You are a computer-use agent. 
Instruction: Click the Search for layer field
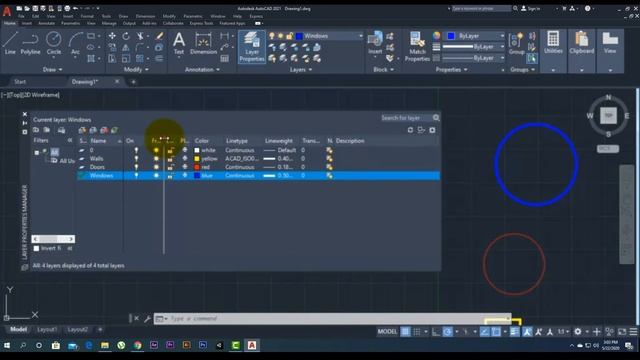click(406, 118)
